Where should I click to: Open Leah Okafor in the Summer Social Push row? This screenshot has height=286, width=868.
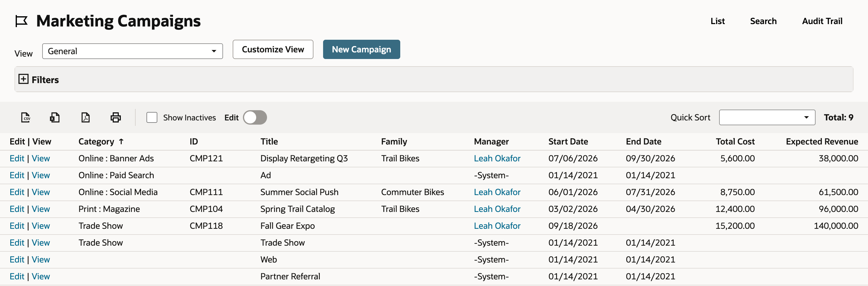pyautogui.click(x=497, y=192)
